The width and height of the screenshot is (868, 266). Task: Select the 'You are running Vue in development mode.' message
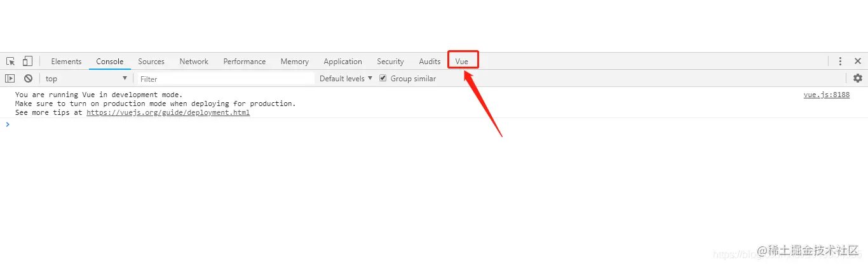coord(98,95)
